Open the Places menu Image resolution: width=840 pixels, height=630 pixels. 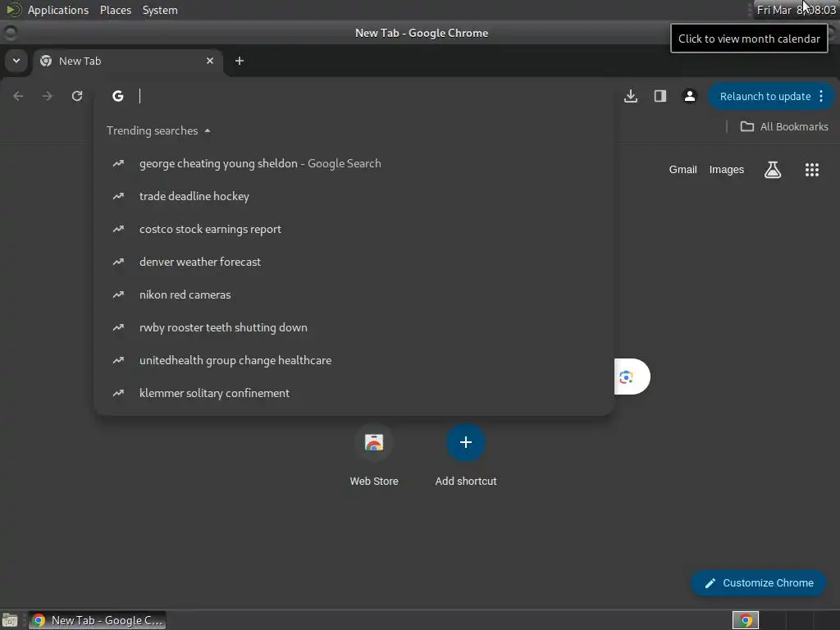pyautogui.click(x=116, y=10)
